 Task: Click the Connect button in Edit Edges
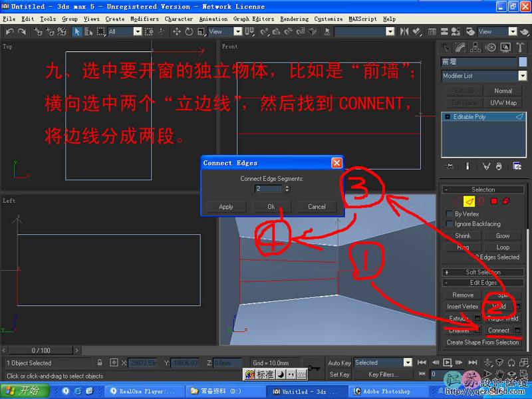498,330
